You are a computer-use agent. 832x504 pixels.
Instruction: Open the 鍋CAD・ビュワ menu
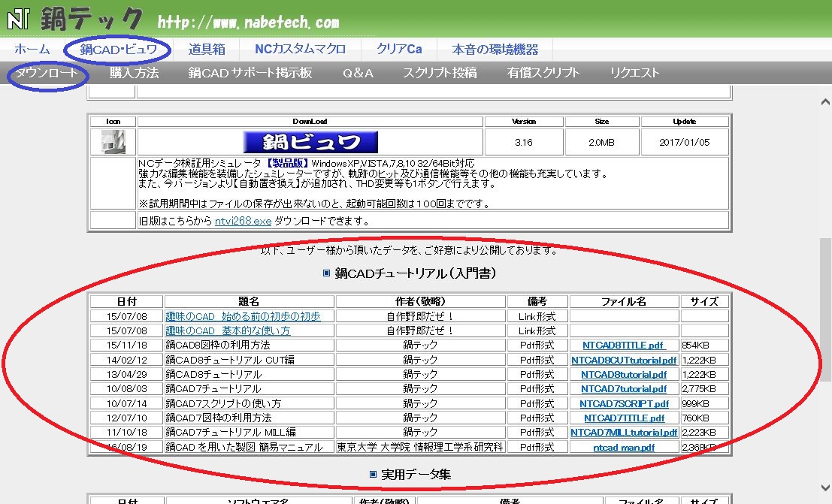[118, 50]
